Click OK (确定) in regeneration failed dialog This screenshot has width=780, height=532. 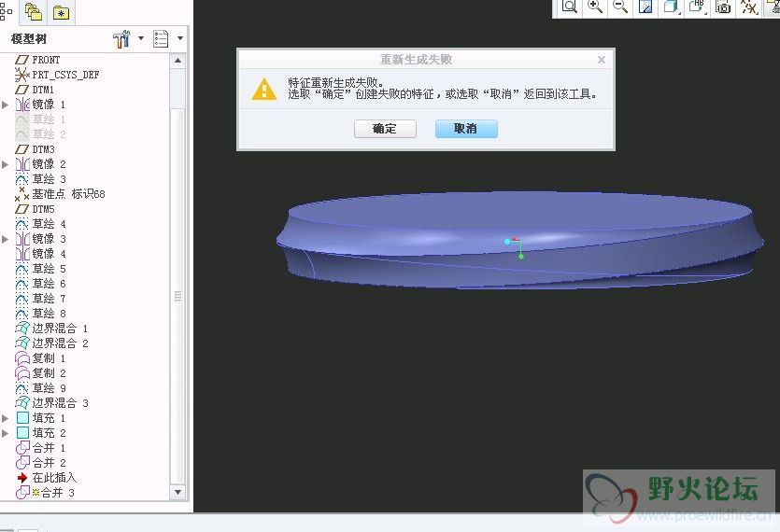[x=385, y=129]
